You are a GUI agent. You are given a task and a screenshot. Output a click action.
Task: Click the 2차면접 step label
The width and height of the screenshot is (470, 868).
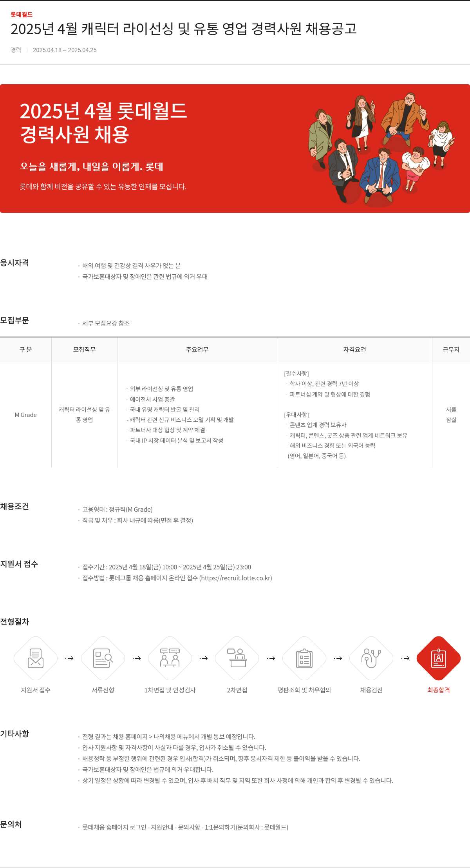pos(237,690)
